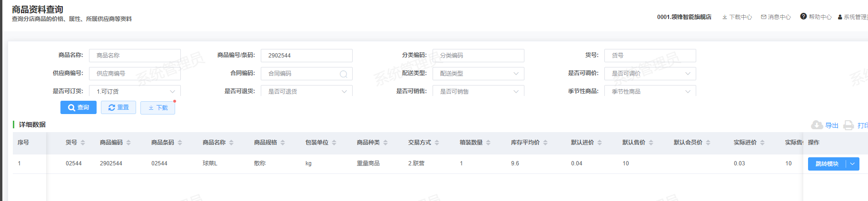Click store name 0001.领锋智能旗舰店
This screenshot has width=868, height=201.
tap(684, 17)
